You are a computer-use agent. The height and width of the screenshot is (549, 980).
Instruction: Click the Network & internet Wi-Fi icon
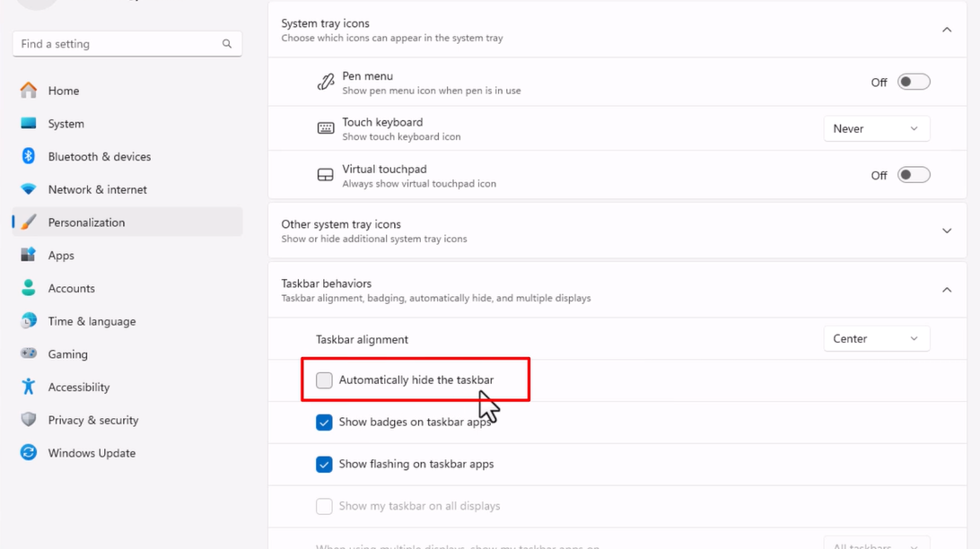pyautogui.click(x=29, y=189)
